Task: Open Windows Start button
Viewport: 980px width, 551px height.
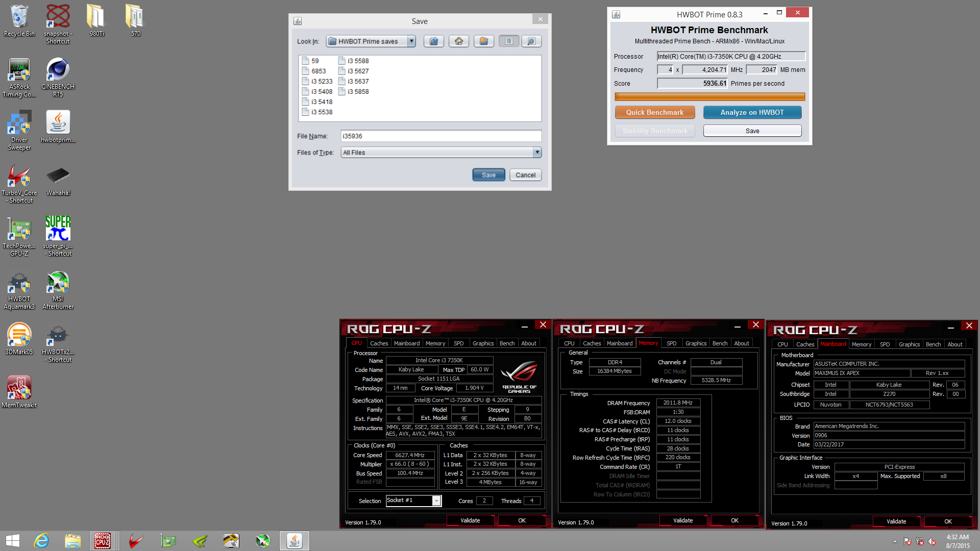Action: click(x=13, y=541)
